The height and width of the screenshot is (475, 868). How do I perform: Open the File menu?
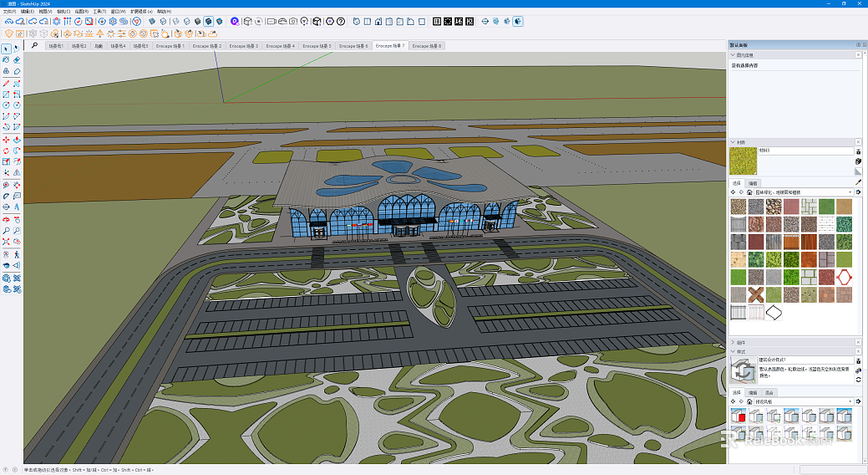point(9,11)
